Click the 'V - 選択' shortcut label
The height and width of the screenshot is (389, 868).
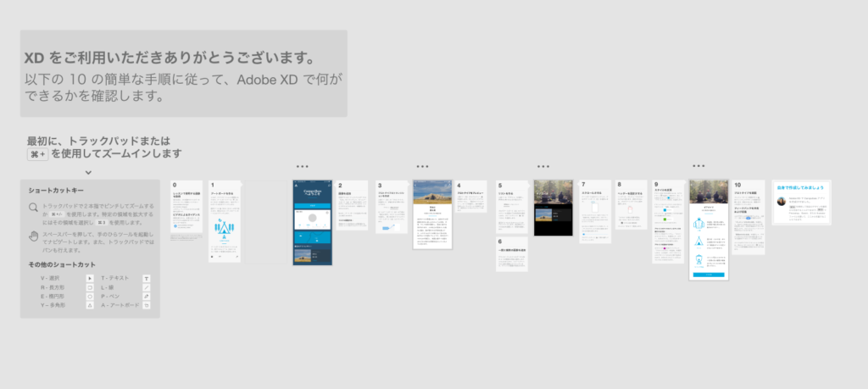50,278
